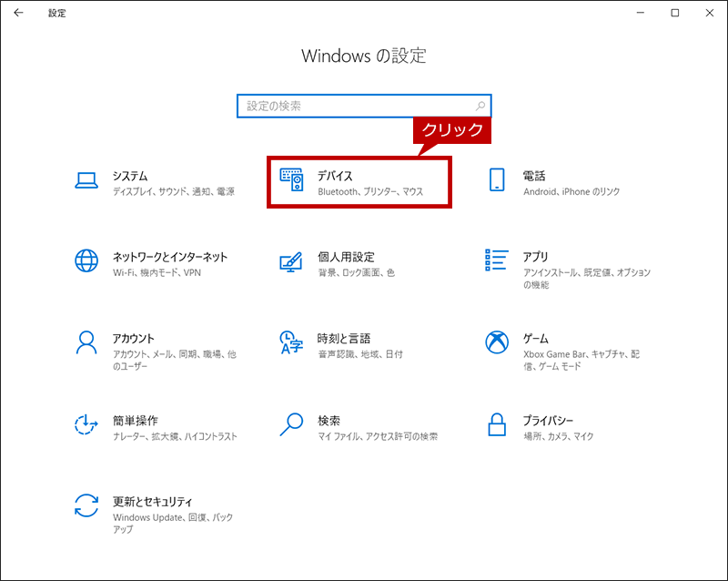Image resolution: width=728 pixels, height=581 pixels.
Task: Open Devices via the keyboard-speaker icon
Action: 291,180
